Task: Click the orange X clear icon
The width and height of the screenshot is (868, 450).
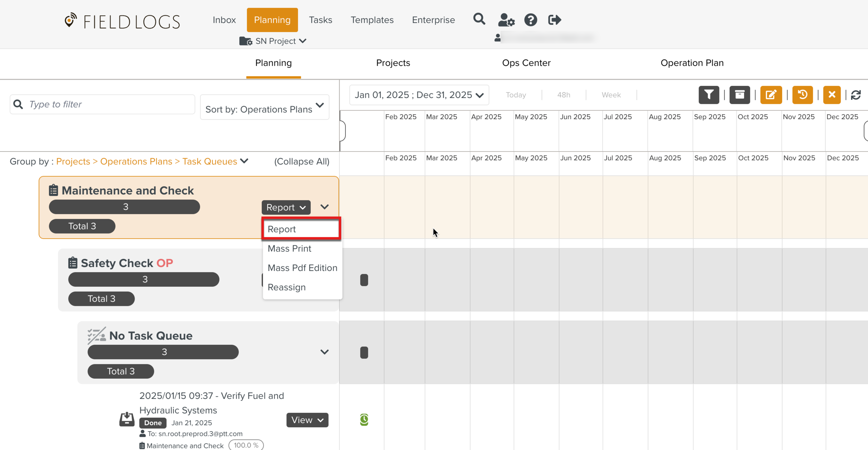Action: tap(832, 95)
